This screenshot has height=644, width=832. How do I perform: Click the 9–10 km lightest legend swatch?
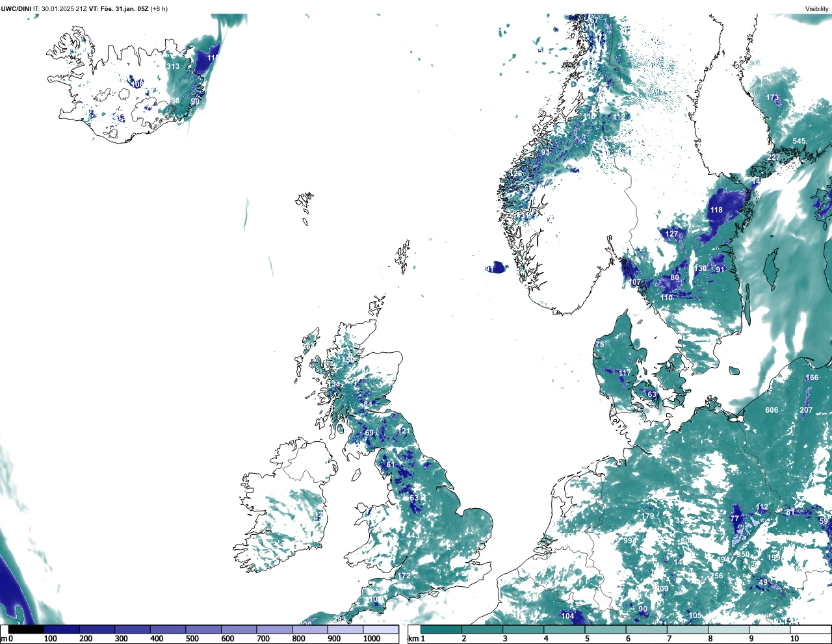(x=770, y=629)
